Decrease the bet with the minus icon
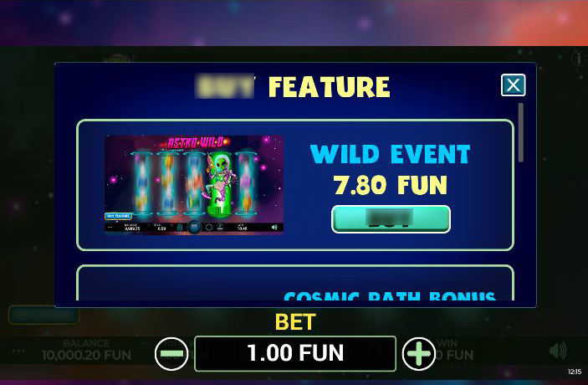The width and height of the screenshot is (588, 385). [171, 354]
